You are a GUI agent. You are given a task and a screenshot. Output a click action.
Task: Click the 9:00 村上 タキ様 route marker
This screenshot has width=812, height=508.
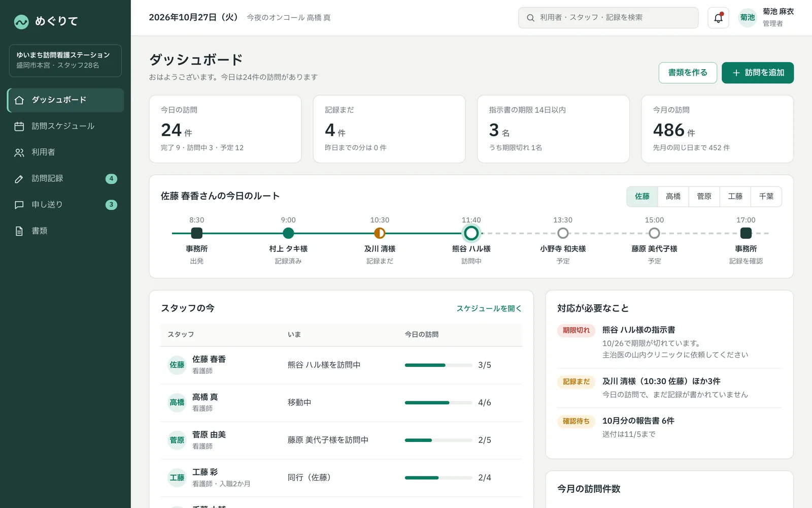click(x=288, y=233)
